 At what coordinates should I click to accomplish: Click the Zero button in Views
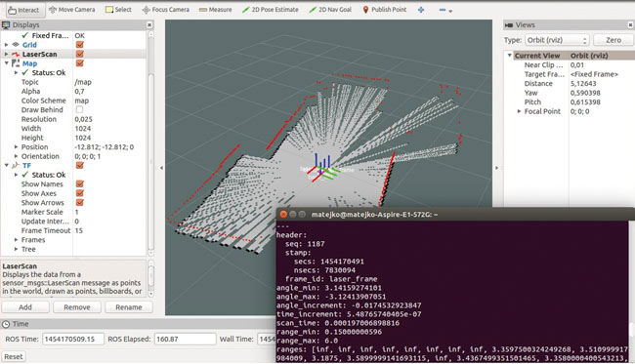pos(614,40)
